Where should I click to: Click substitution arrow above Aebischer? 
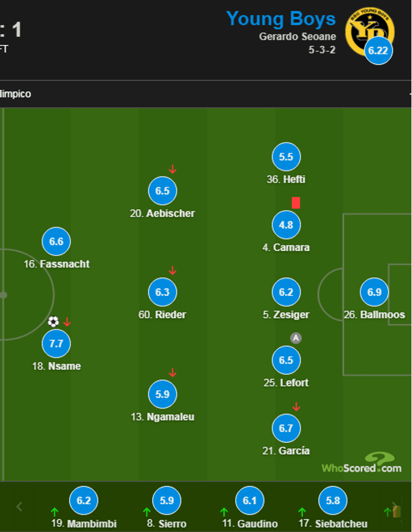[172, 169]
